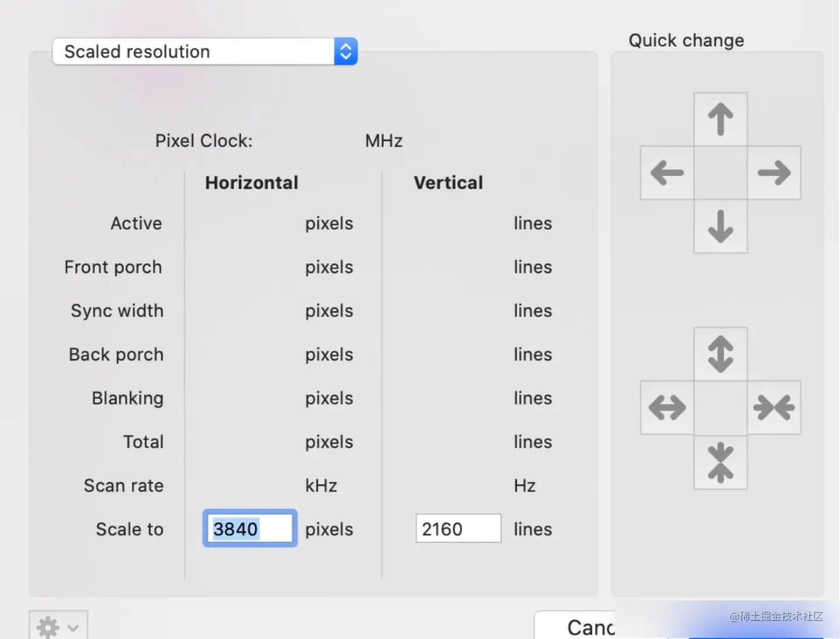Click the move down arrow button

(x=720, y=226)
